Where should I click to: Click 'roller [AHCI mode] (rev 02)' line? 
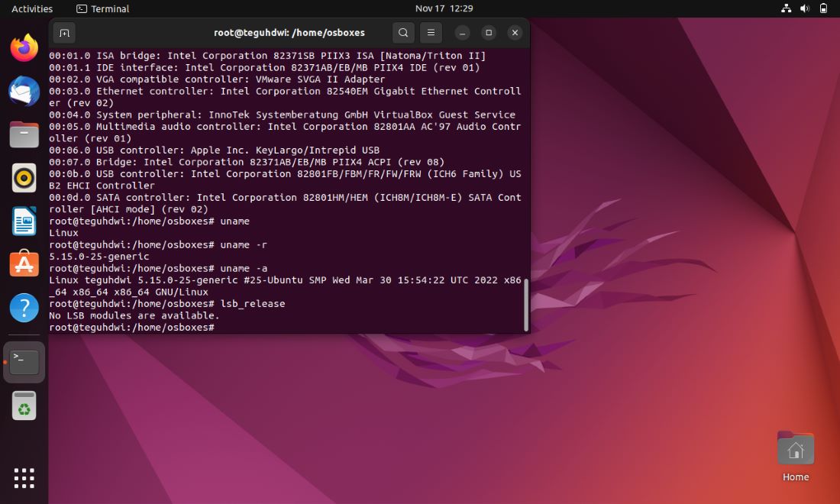tap(128, 209)
